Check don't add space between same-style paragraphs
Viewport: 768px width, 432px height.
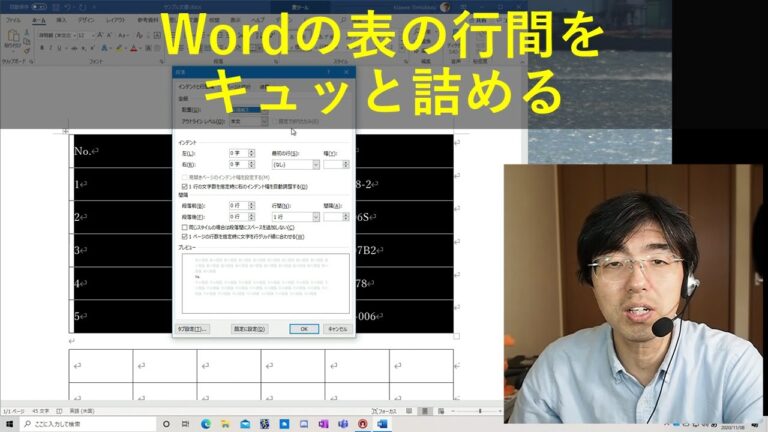(185, 227)
